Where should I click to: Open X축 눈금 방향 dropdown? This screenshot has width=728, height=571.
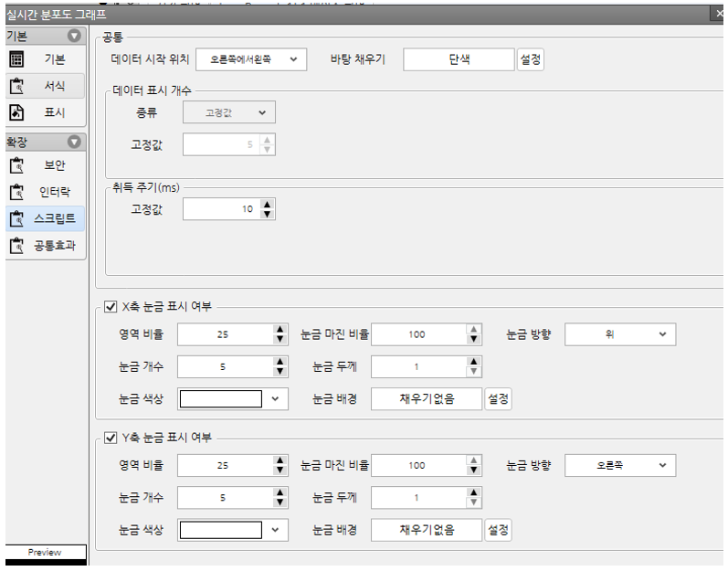(620, 334)
